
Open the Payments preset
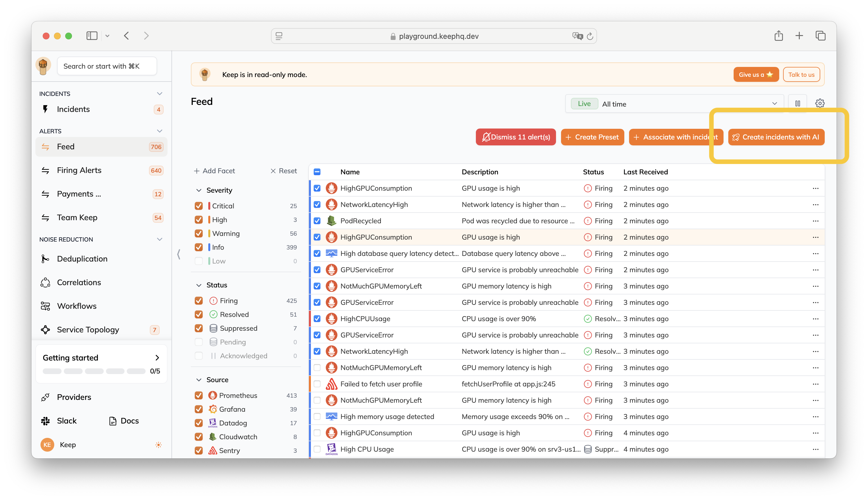pos(101,194)
